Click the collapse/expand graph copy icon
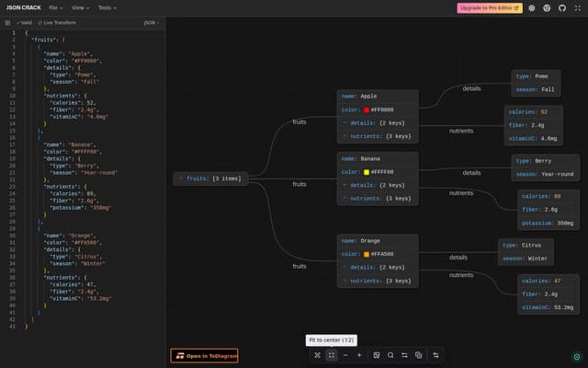The image size is (588, 368). [x=419, y=355]
